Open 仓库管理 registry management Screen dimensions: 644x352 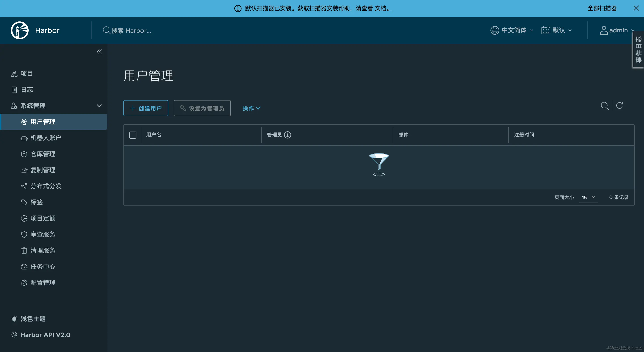[43, 154]
